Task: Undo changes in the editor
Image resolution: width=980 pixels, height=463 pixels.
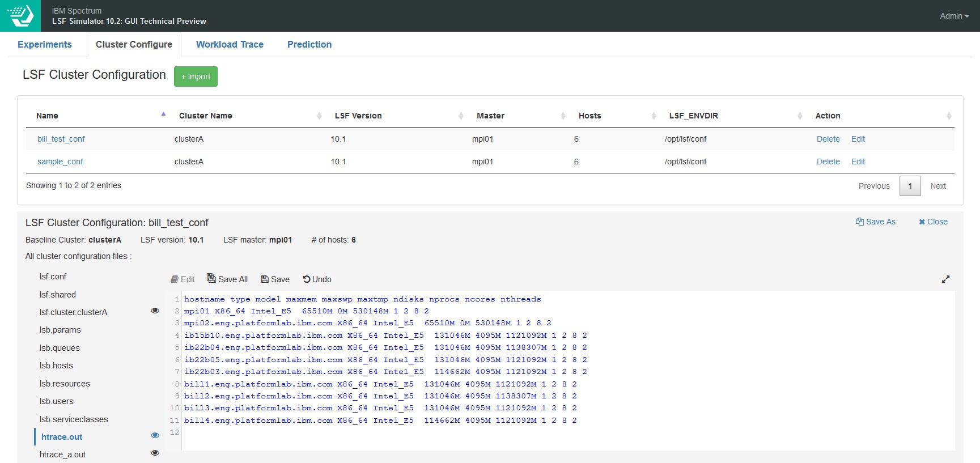Action: point(317,279)
